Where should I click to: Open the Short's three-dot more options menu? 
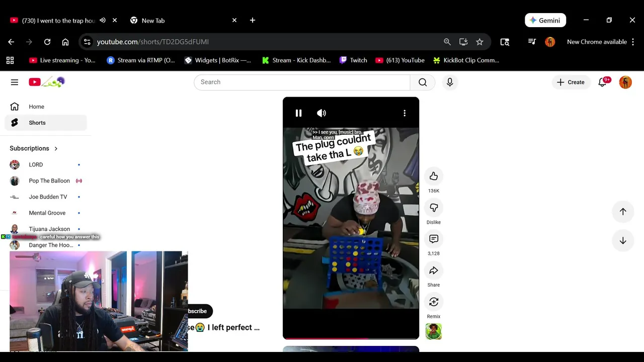405,113
